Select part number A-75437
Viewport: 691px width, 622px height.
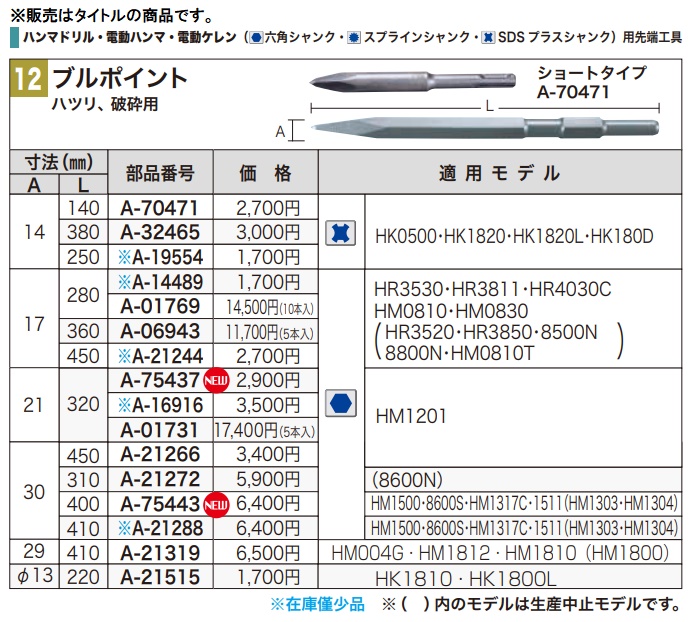point(160,380)
